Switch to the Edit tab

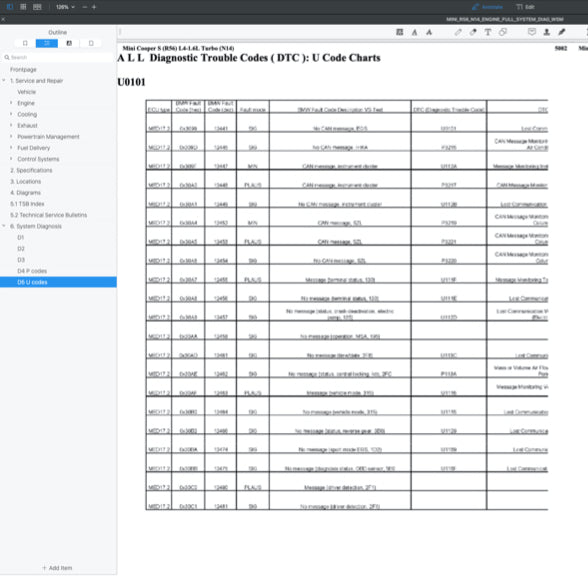[526, 7]
